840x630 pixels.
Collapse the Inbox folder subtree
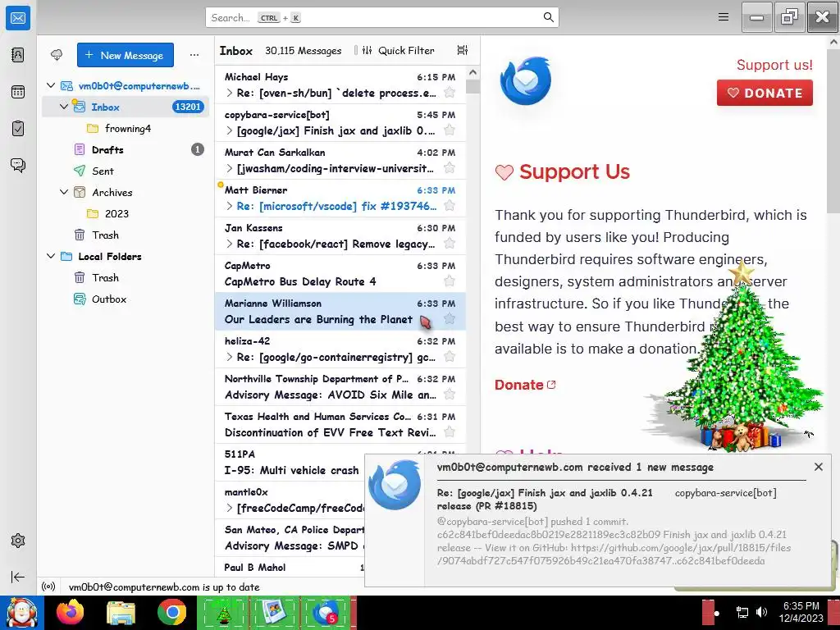64,107
